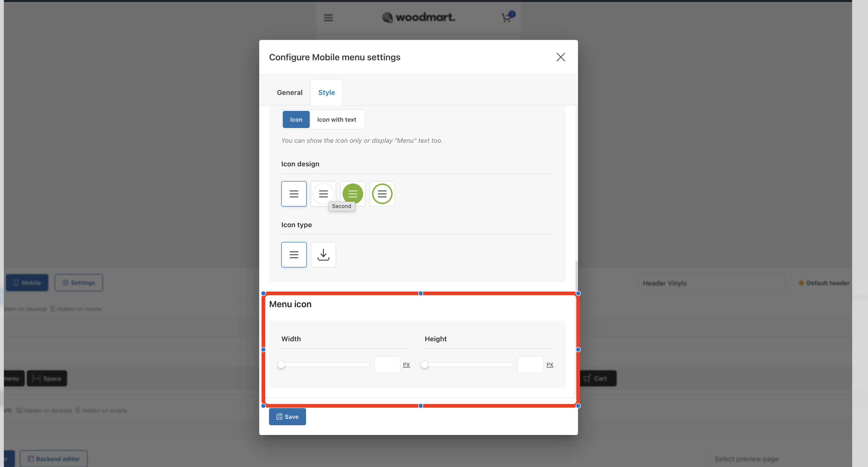Select the plain hamburger icon design
868x467 pixels.
pyautogui.click(x=294, y=194)
